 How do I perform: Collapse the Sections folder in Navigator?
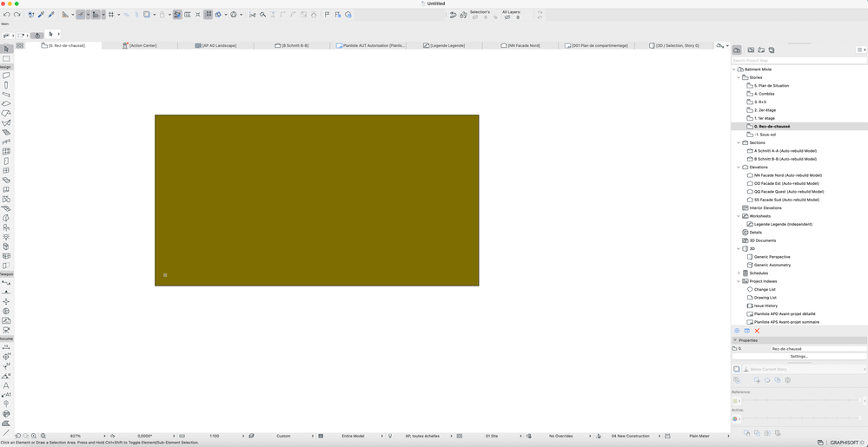(x=739, y=142)
